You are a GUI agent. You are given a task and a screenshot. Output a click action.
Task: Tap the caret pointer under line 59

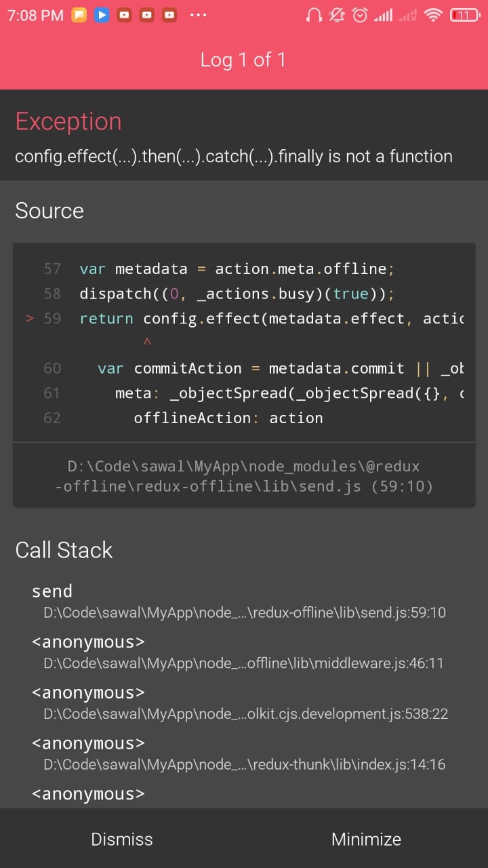pyautogui.click(x=146, y=342)
